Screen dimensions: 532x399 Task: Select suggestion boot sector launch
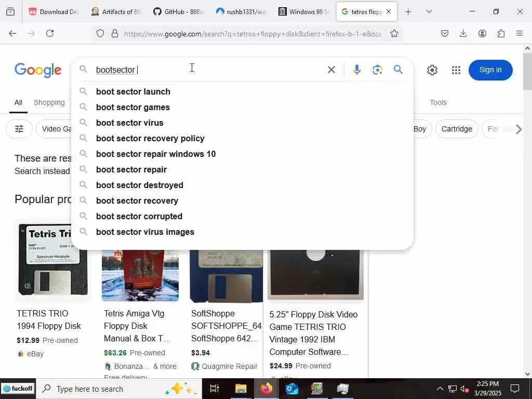(243, 91)
